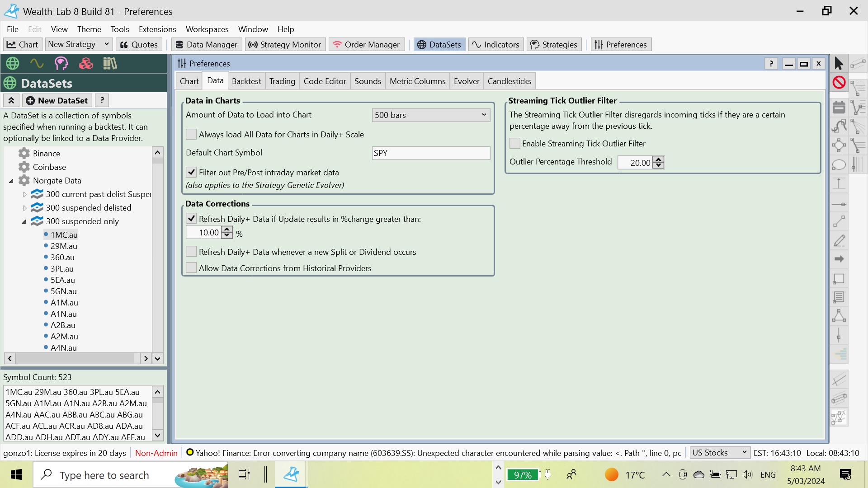Click the red cancel drawing icon
Viewport: 868px width, 488px height.
click(x=839, y=82)
